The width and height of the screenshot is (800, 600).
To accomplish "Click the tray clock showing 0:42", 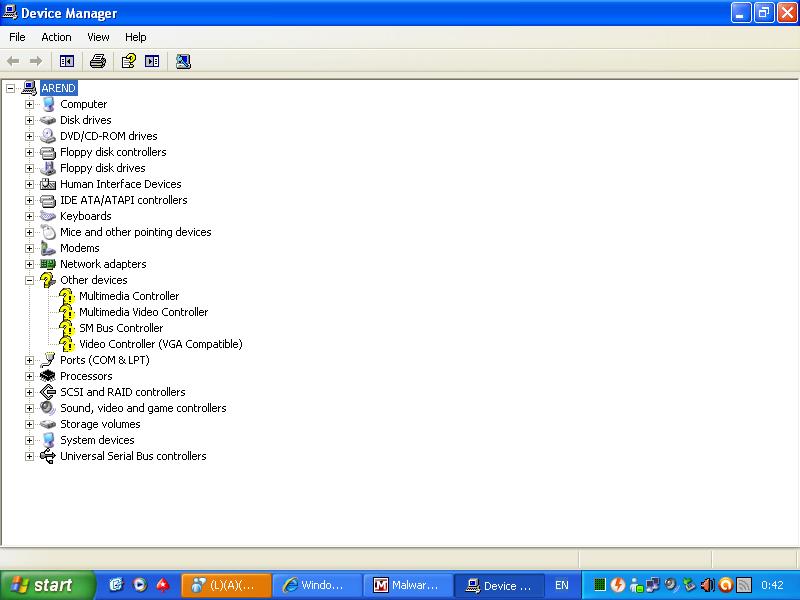I will (772, 585).
